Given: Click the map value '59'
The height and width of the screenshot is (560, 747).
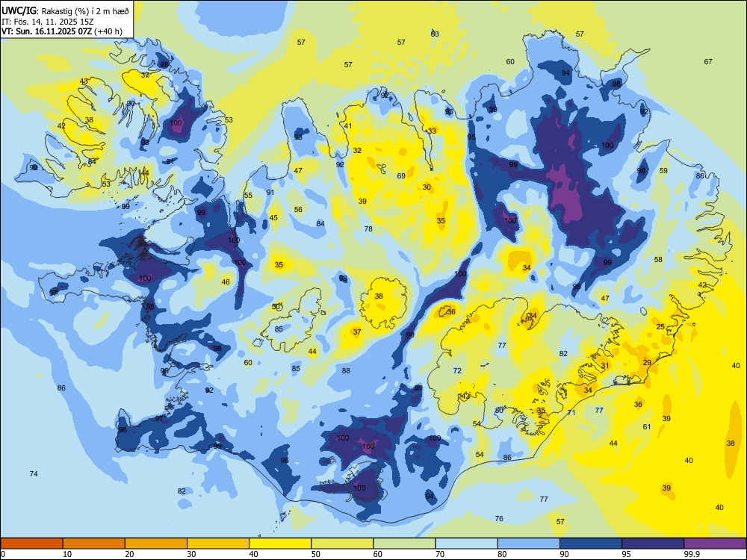Looking at the screenshot, I should coord(663,170).
